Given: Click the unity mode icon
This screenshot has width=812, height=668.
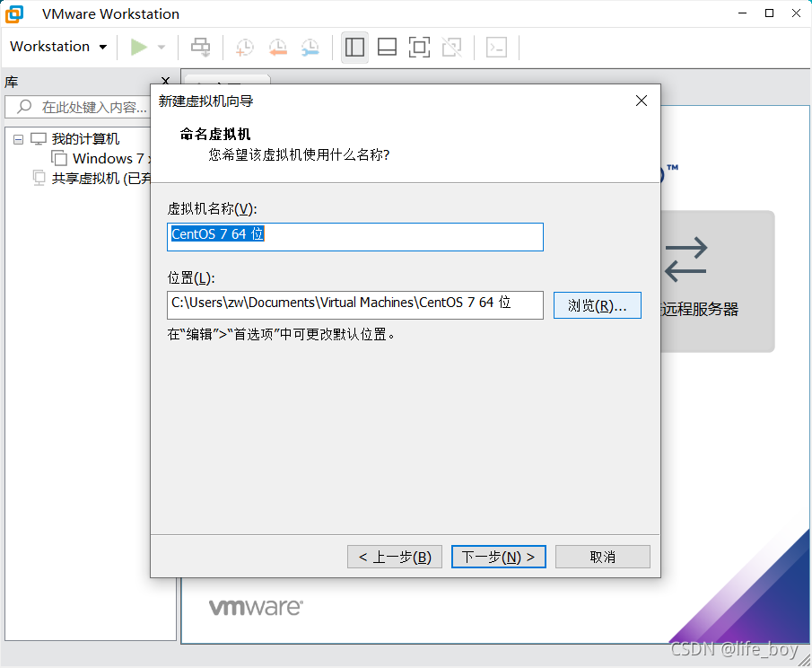Looking at the screenshot, I should [x=451, y=48].
